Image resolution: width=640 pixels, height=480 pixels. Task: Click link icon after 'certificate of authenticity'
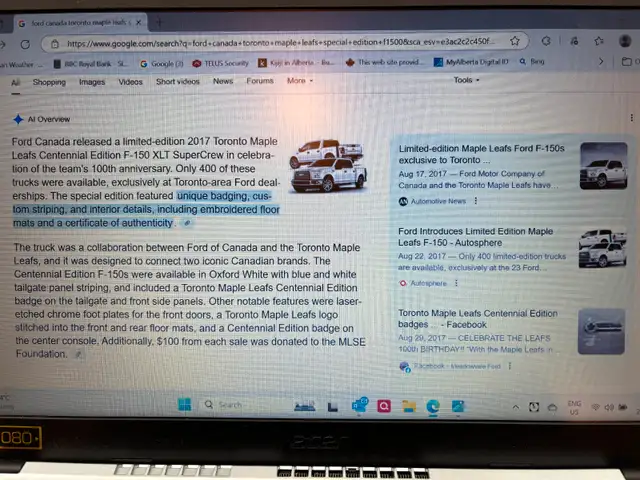187,223
